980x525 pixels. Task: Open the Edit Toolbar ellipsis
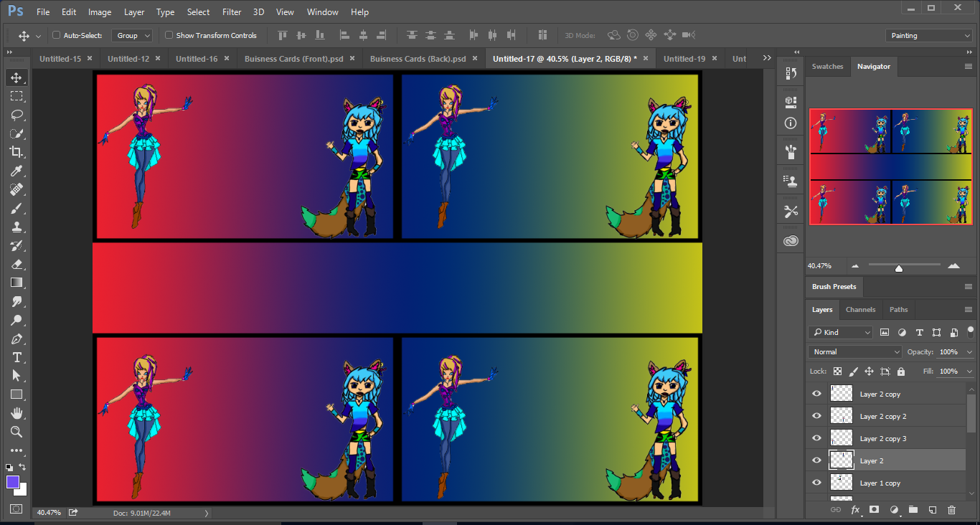point(16,450)
